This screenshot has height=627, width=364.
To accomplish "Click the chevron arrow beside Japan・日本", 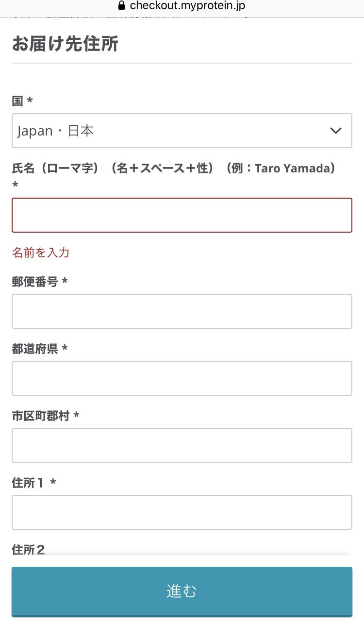I will [x=335, y=131].
